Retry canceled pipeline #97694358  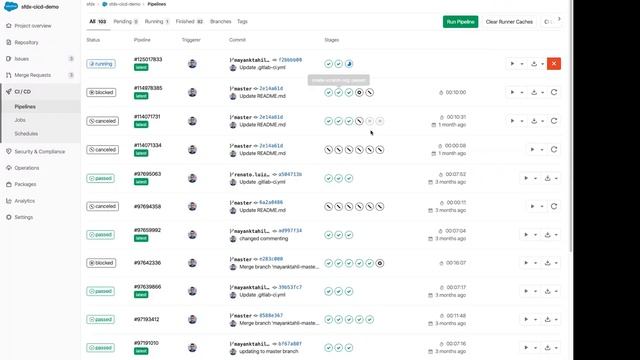click(x=554, y=206)
